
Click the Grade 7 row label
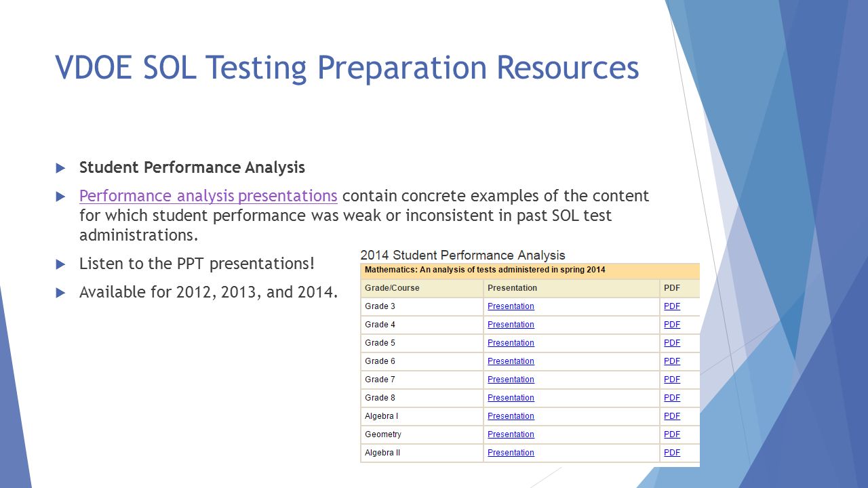click(x=380, y=380)
